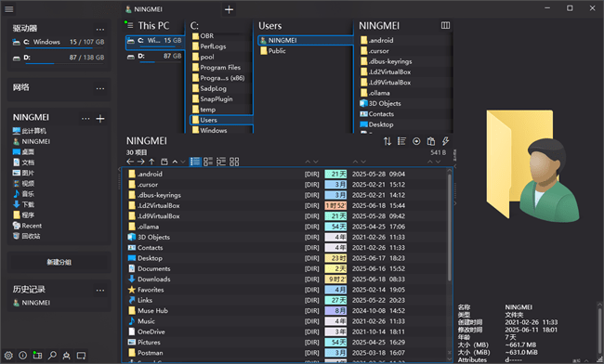Add a favorite with NINGMEI group plus
This screenshot has height=364, width=604.
pos(100,119)
